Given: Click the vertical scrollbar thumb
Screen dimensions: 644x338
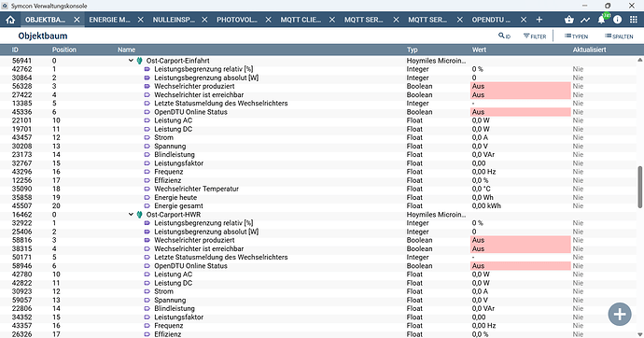Looking at the screenshot, I should tap(640, 188).
